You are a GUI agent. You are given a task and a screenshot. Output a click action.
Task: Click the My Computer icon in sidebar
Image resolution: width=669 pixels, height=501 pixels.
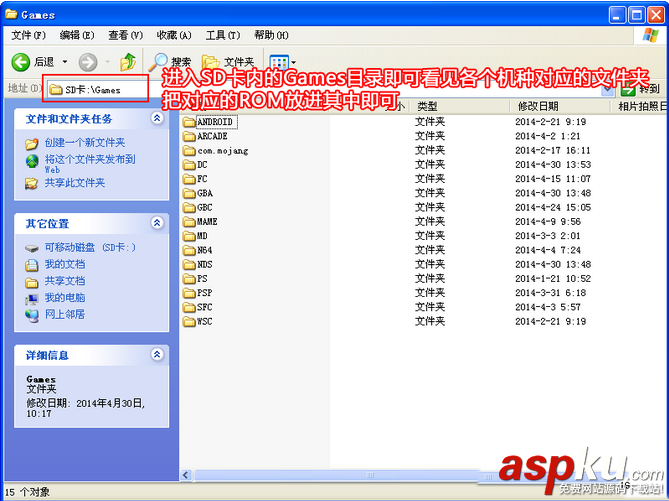[32, 299]
